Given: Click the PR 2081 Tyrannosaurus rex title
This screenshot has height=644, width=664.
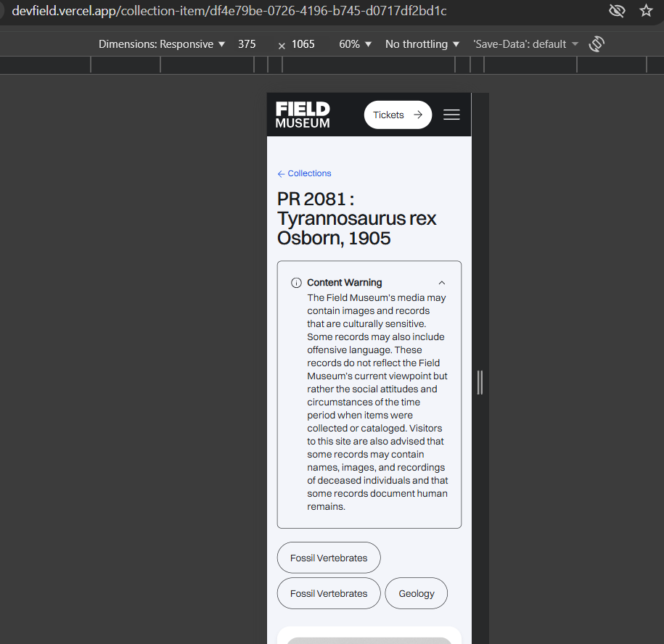Looking at the screenshot, I should [356, 218].
